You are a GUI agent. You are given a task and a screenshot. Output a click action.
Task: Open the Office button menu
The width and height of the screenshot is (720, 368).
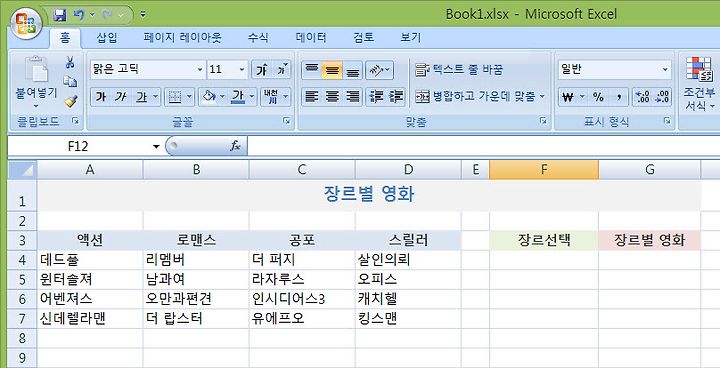pyautogui.click(x=26, y=23)
